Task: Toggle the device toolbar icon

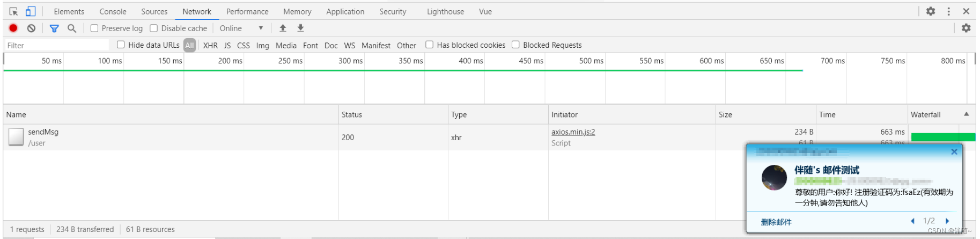Action: tap(31, 11)
